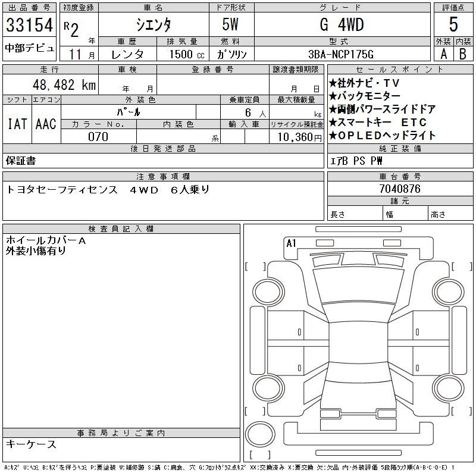476x476 pixels.
Task: Click the exterior grade A
Action: coord(443,54)
